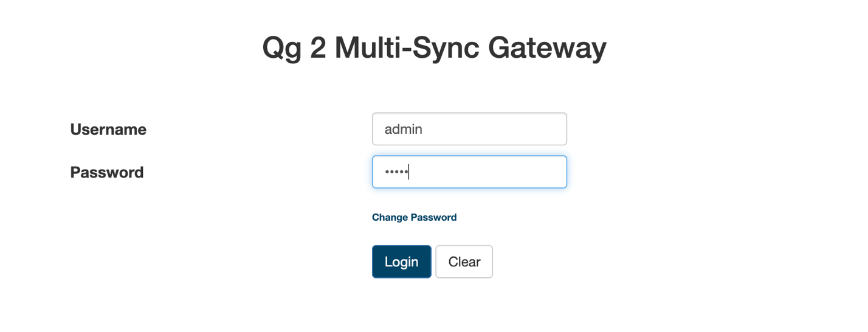Focus the Username input field
This screenshot has height=332, width=868.
pyautogui.click(x=469, y=129)
